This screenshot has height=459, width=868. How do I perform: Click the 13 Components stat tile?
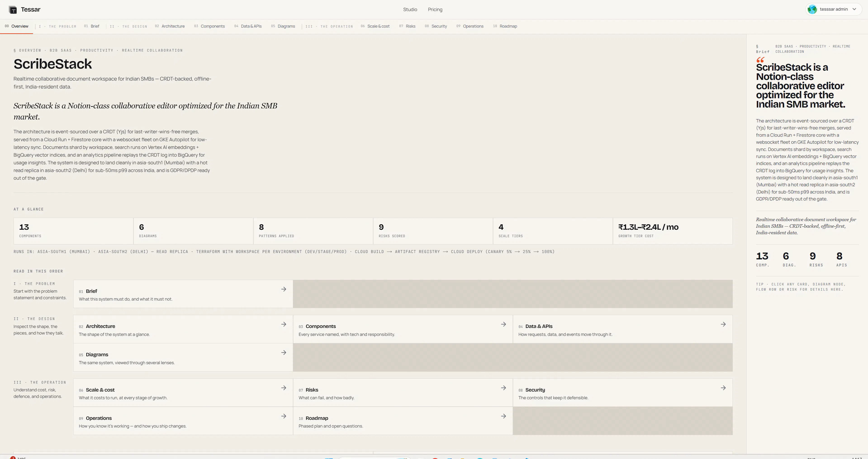pyautogui.click(x=74, y=231)
